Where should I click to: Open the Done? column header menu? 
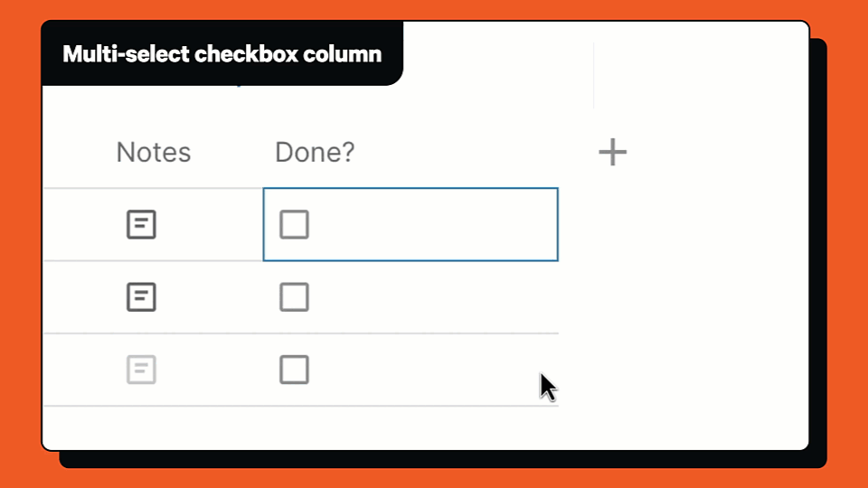point(315,152)
